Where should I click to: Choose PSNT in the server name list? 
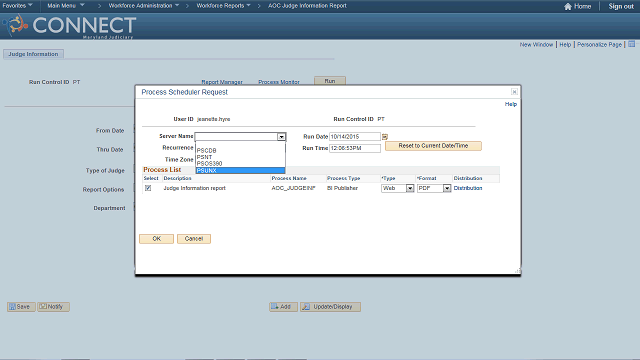240,157
